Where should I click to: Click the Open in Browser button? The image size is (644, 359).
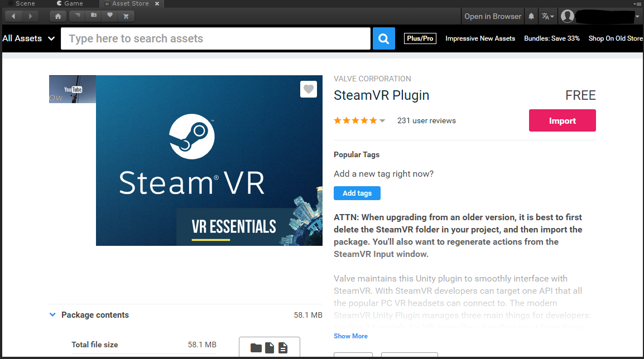(x=492, y=16)
